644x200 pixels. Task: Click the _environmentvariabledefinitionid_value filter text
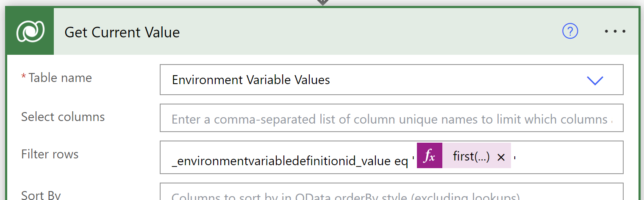click(280, 161)
